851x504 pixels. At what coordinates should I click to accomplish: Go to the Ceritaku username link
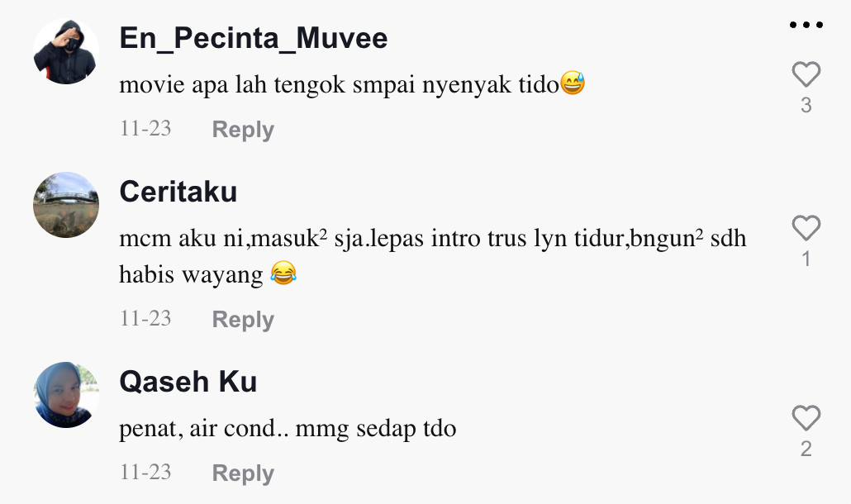coord(178,192)
